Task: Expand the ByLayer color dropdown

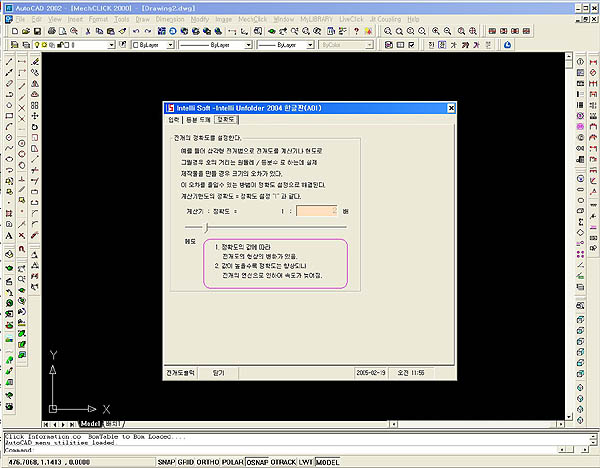Action: click(171, 45)
